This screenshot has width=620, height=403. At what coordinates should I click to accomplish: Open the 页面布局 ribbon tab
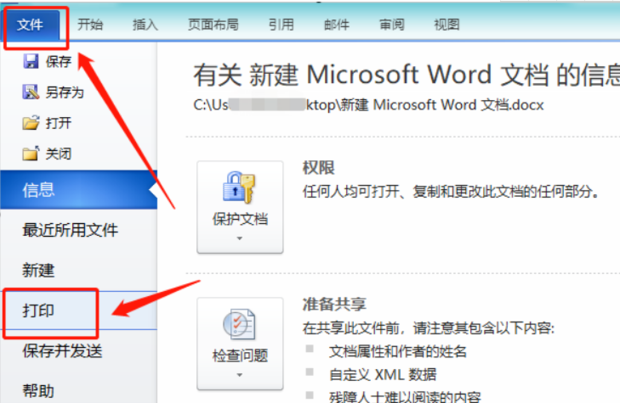click(x=213, y=25)
